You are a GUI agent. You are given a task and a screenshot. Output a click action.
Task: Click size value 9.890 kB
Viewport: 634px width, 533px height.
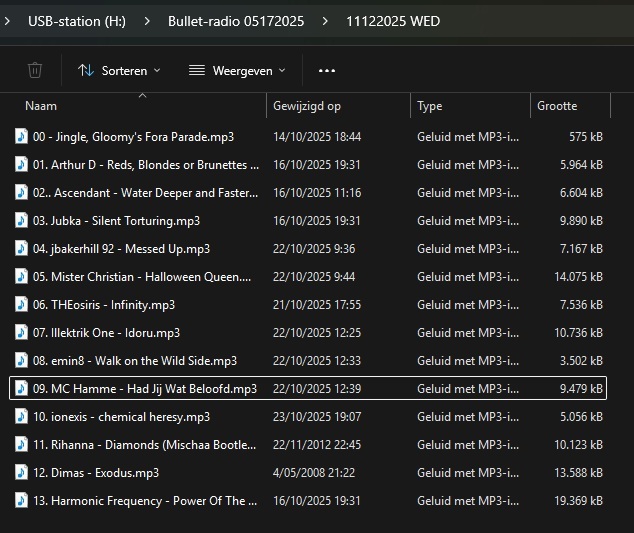581,221
